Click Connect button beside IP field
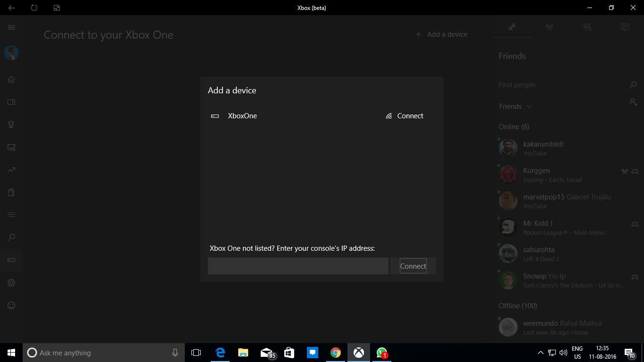This screenshot has width=644, height=362. [413, 266]
